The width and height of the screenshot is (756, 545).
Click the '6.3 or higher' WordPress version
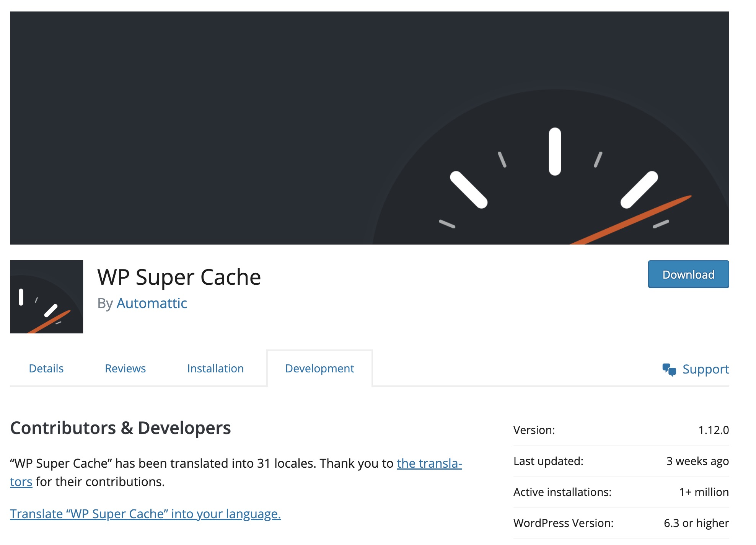[696, 523]
